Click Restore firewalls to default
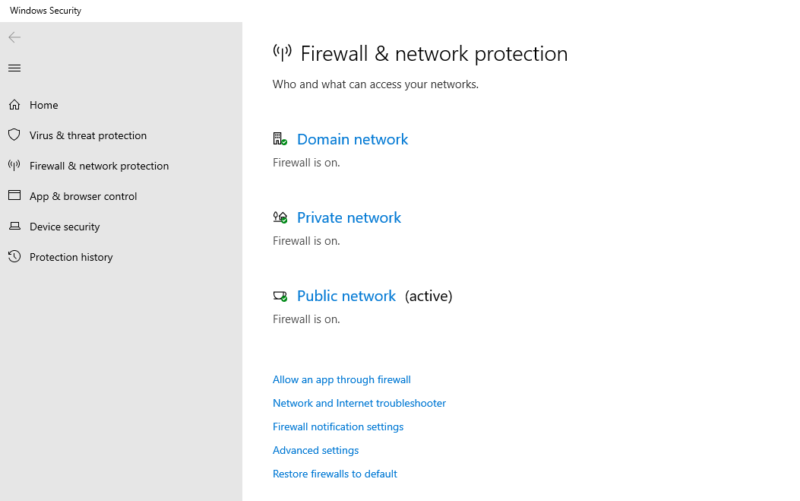The height and width of the screenshot is (501, 800). click(334, 474)
